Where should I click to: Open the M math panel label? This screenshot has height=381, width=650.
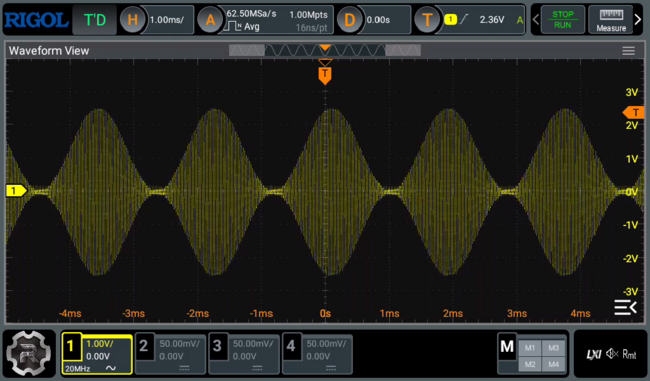[507, 347]
